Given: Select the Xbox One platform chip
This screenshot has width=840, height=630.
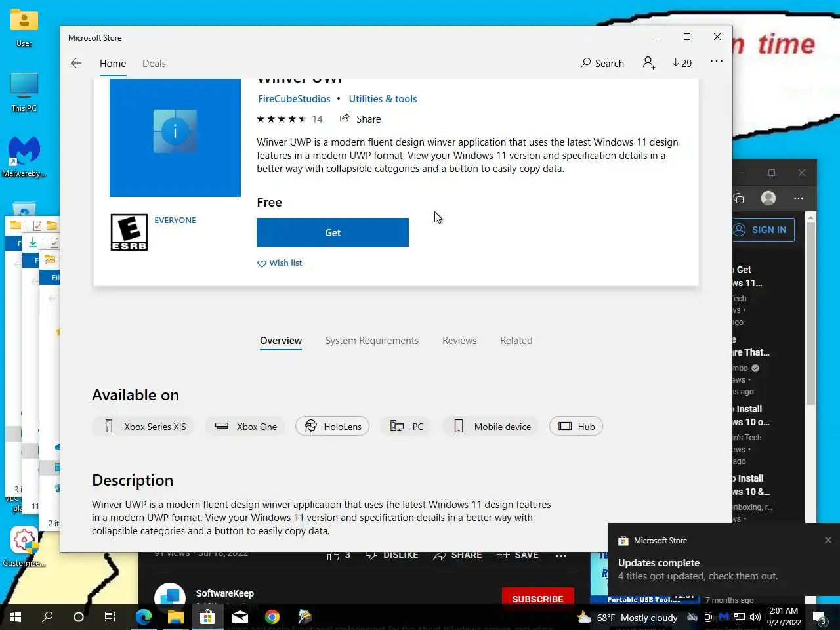Looking at the screenshot, I should tap(246, 427).
